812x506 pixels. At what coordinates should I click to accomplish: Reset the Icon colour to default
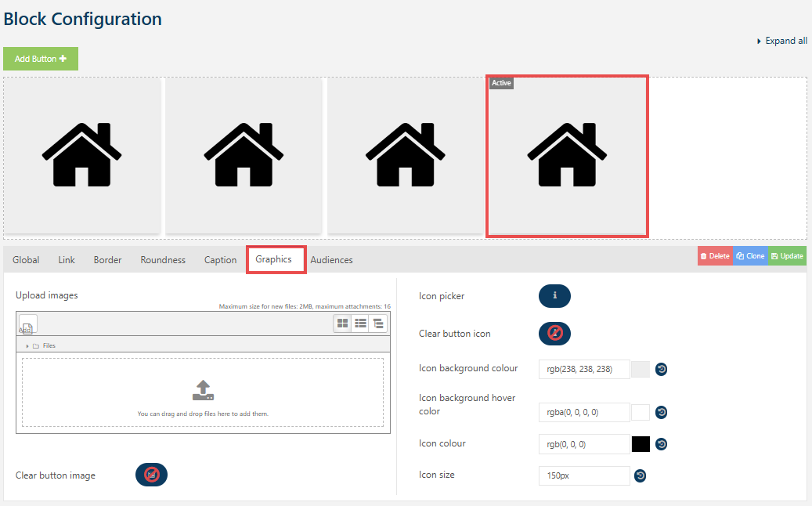pyautogui.click(x=661, y=444)
